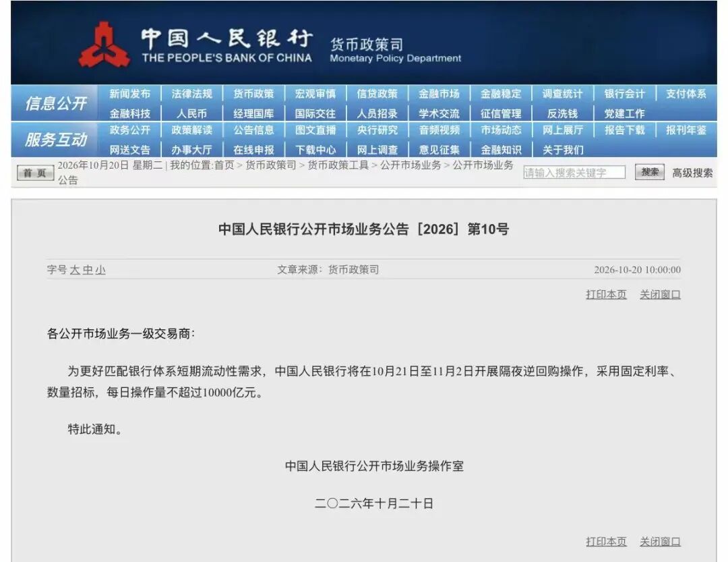Go to 货币政策 section
The height and width of the screenshot is (562, 728).
click(x=253, y=94)
